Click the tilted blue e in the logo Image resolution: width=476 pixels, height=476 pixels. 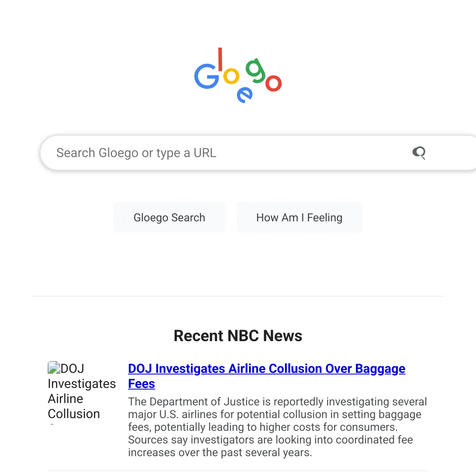click(244, 95)
